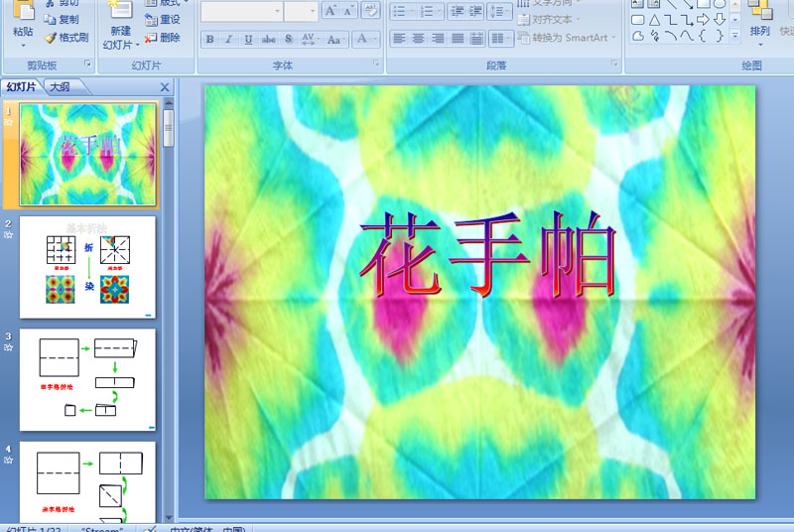Justify the text
The height and width of the screenshot is (532, 794).
tap(458, 39)
